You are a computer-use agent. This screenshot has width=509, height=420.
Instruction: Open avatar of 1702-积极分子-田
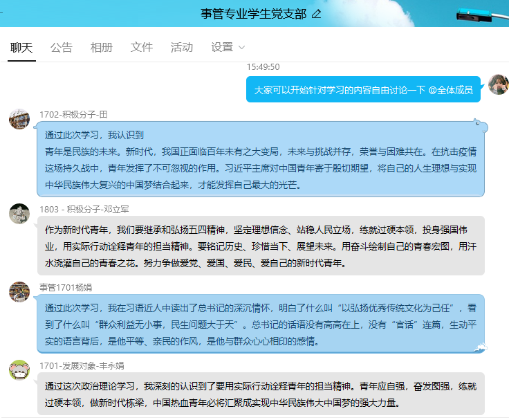[19, 119]
